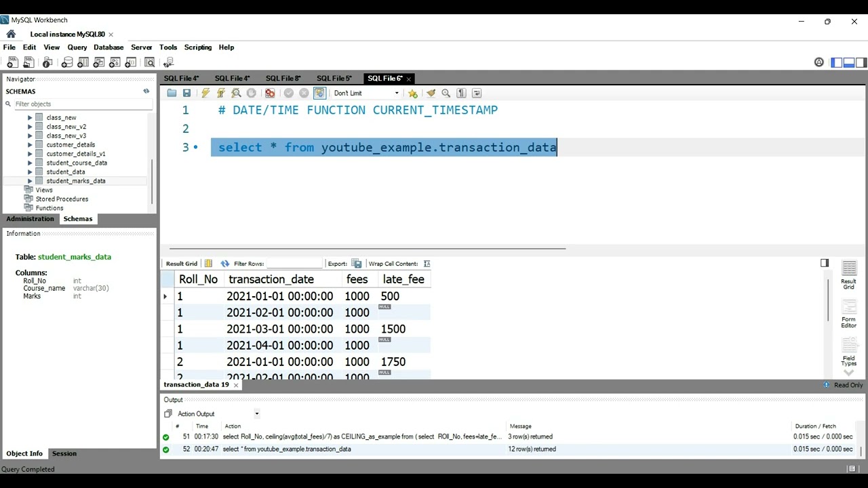Image resolution: width=868 pixels, height=488 pixels.
Task: Open the Field Types side panel
Action: (x=849, y=351)
